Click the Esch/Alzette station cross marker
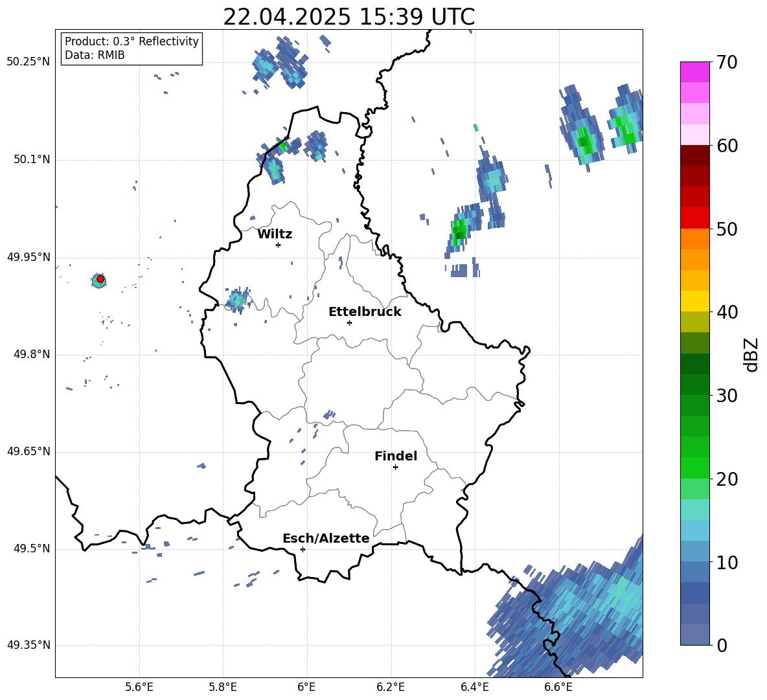Image resolution: width=767 pixels, height=700 pixels. 303,549
